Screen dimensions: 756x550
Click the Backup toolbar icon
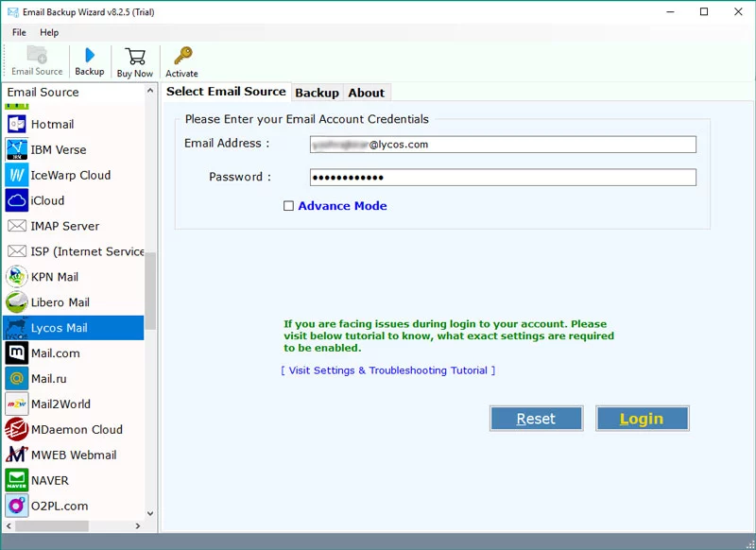coord(90,57)
